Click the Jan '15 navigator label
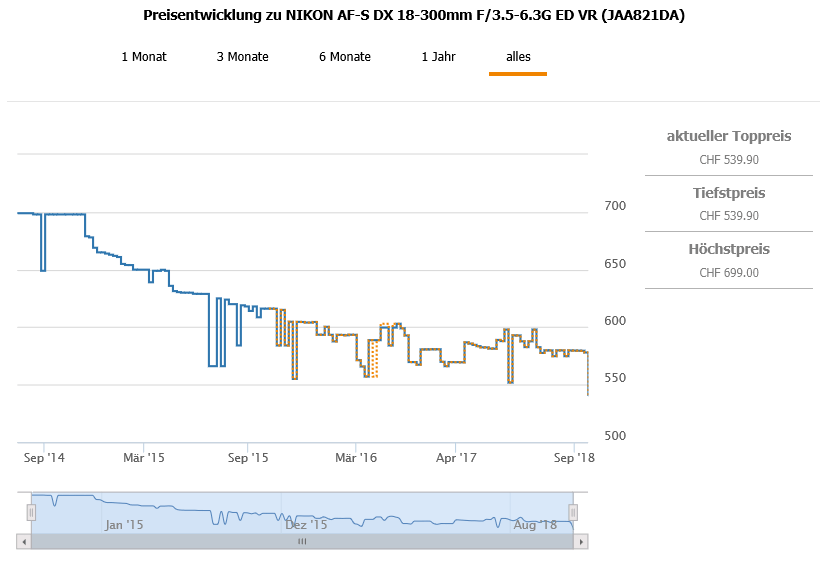 124,524
